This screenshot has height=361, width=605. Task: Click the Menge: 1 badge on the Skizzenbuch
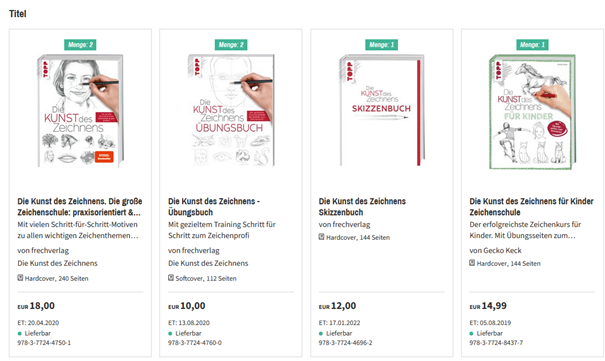coord(382,45)
